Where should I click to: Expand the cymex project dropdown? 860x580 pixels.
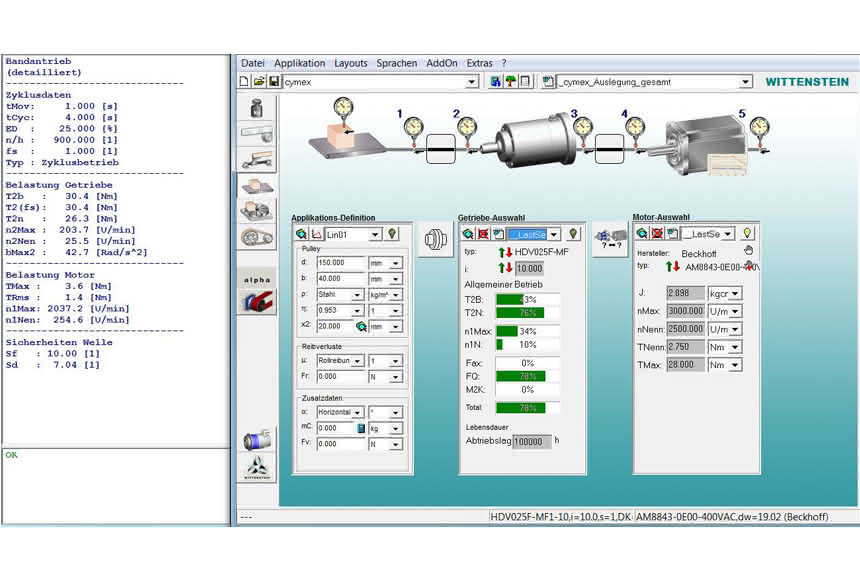click(471, 82)
